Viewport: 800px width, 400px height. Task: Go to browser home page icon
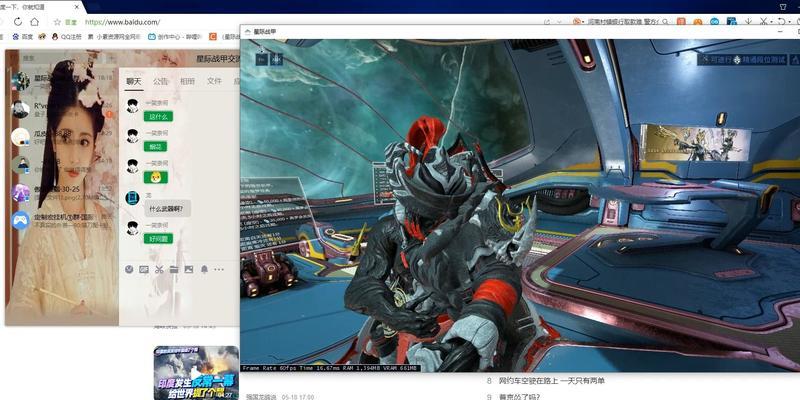pos(34,22)
